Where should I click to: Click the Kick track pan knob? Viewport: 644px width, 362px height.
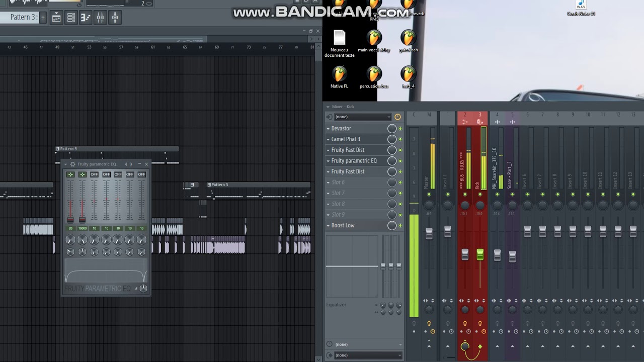480,205
